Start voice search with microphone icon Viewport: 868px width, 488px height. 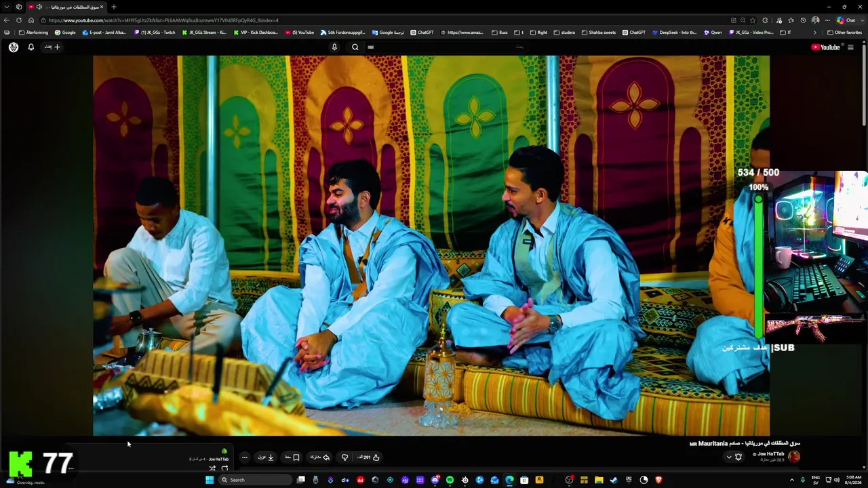point(334,47)
